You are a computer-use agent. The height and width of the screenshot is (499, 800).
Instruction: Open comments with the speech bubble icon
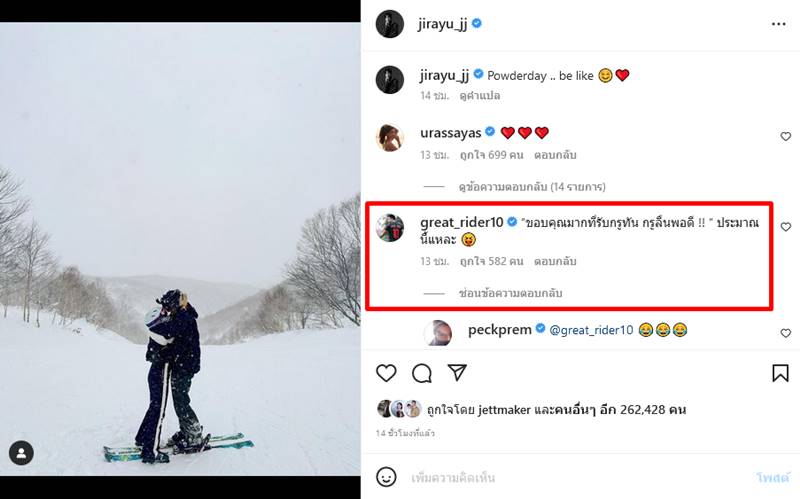(422, 373)
